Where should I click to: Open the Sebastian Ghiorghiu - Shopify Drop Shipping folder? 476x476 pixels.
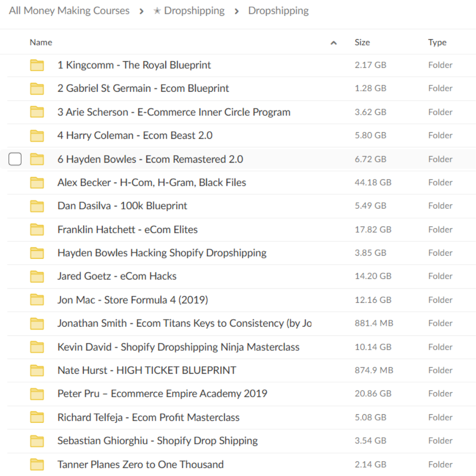click(x=157, y=440)
